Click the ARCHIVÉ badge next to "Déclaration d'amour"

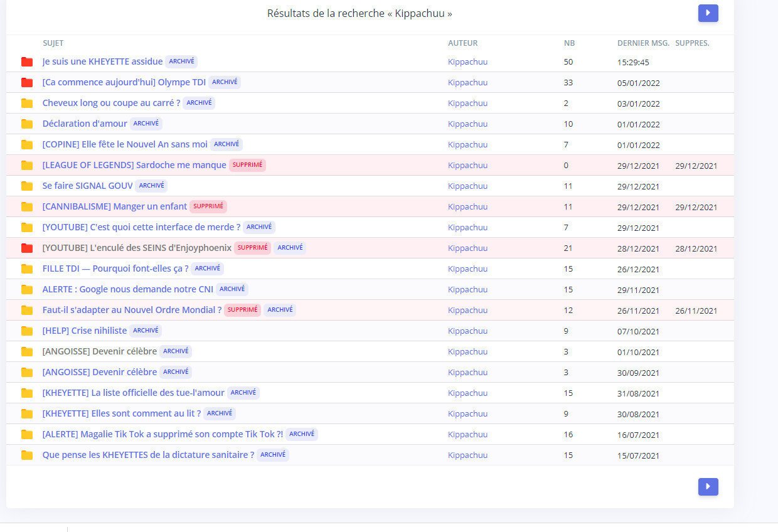[146, 124]
